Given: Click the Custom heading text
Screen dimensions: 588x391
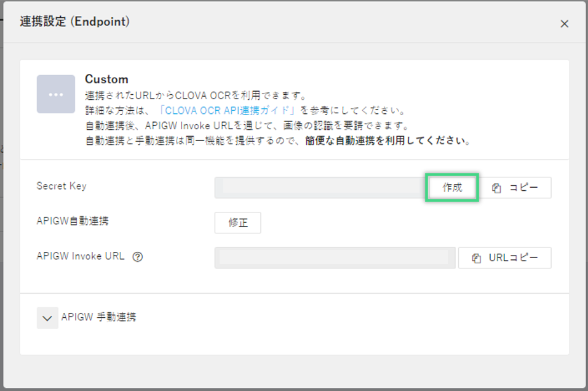Looking at the screenshot, I should coord(106,79).
